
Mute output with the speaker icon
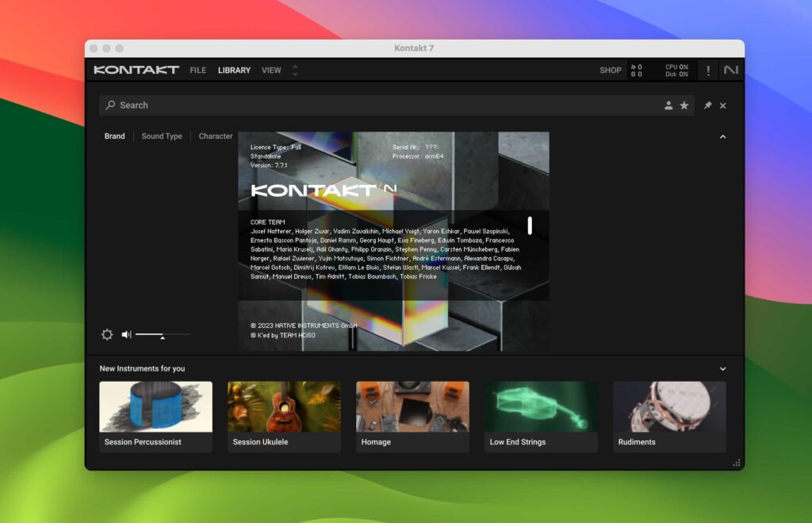click(126, 334)
